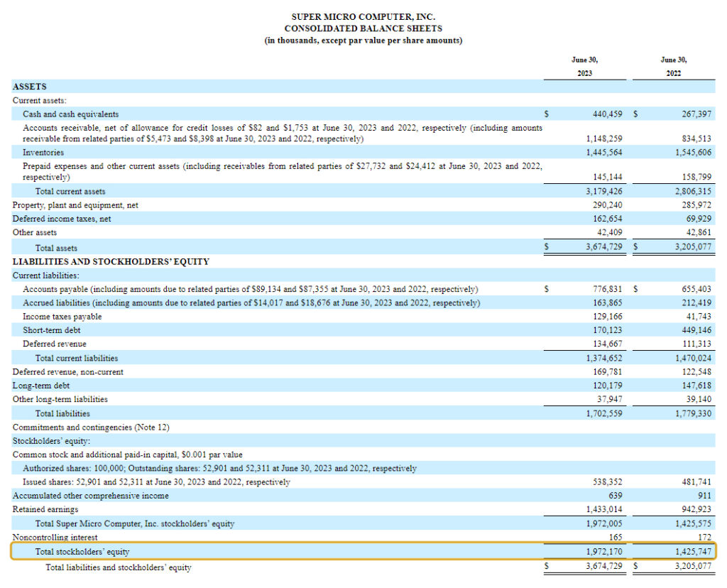Click the 169,781 non-current deferred revenue value
727x588 pixels.
[x=608, y=372]
